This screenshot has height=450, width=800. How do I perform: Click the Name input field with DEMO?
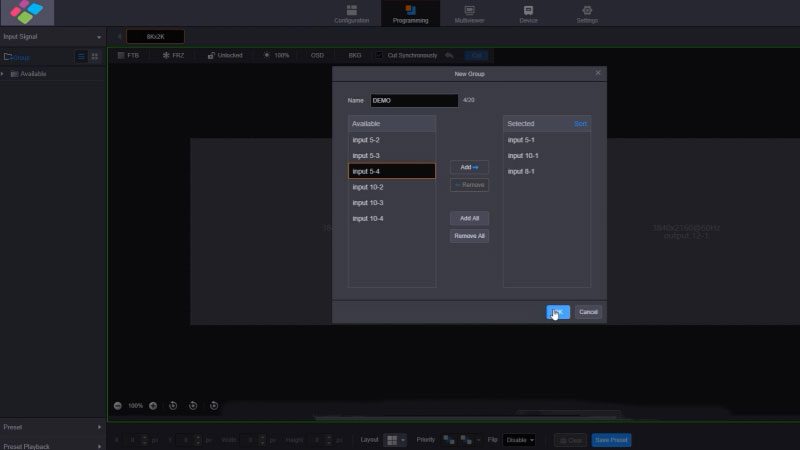(414, 101)
